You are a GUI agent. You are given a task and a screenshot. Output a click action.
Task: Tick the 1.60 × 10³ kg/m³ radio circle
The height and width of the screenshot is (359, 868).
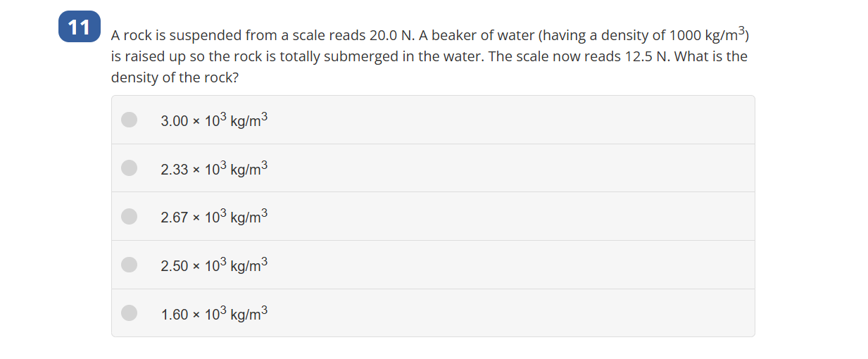[129, 313]
